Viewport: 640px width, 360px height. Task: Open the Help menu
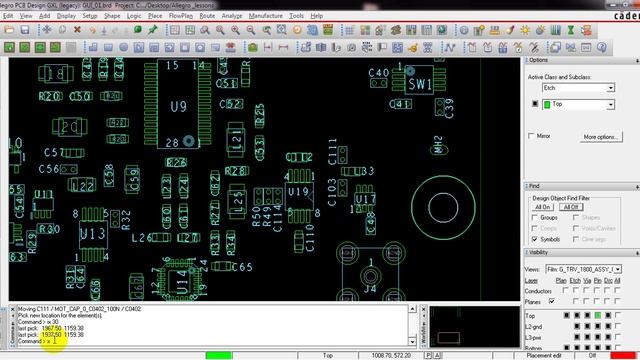pos(316,16)
